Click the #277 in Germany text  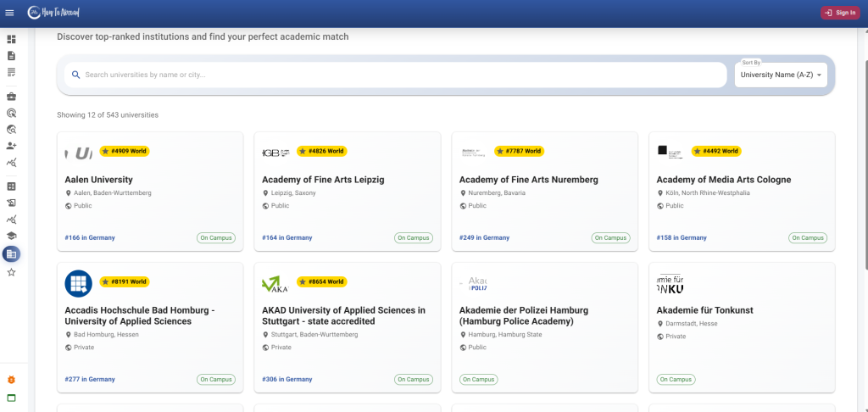[90, 379]
